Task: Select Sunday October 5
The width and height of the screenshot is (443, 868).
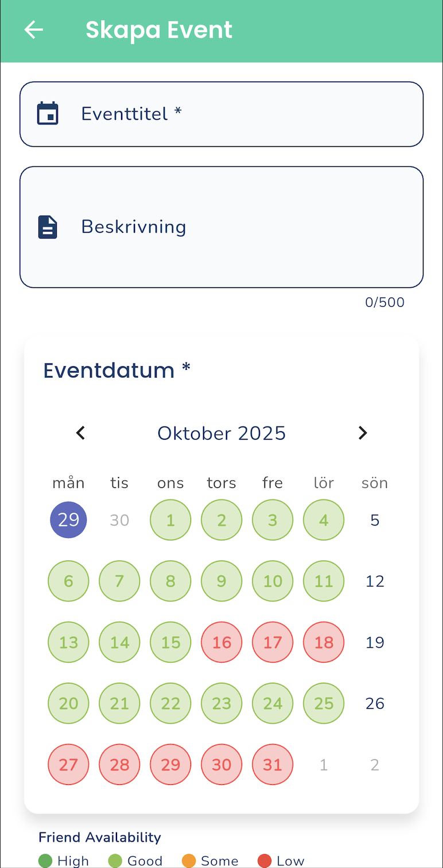Action: click(x=375, y=520)
